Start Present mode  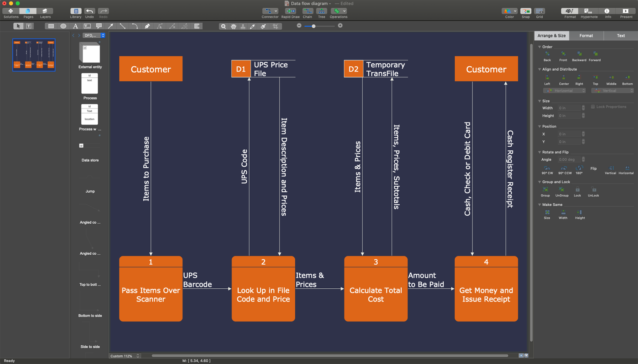point(626,13)
